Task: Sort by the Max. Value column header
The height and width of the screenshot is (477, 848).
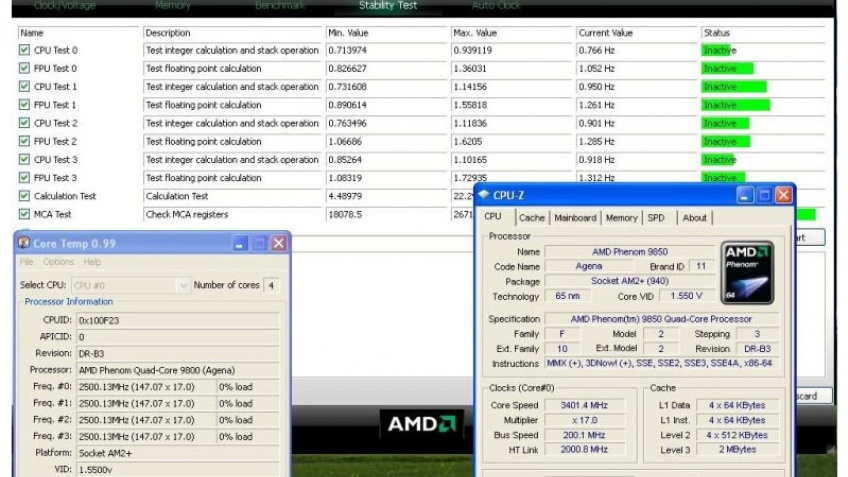Action: pyautogui.click(x=512, y=32)
